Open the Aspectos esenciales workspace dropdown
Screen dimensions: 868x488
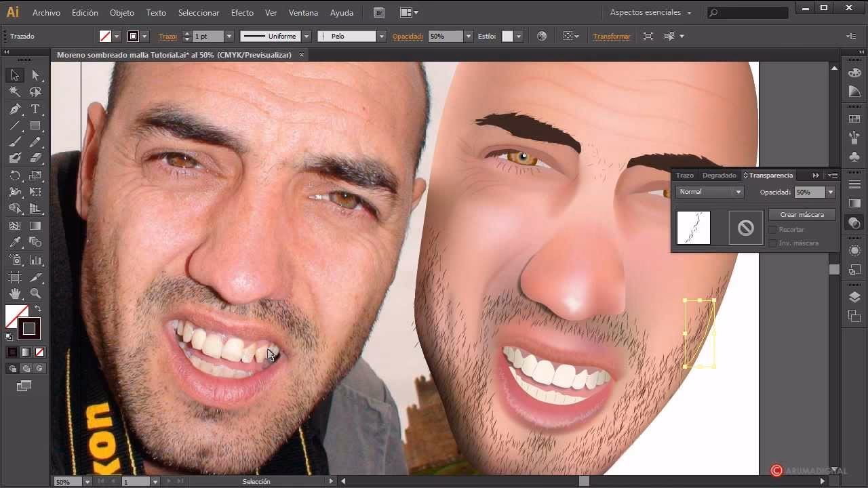click(650, 13)
